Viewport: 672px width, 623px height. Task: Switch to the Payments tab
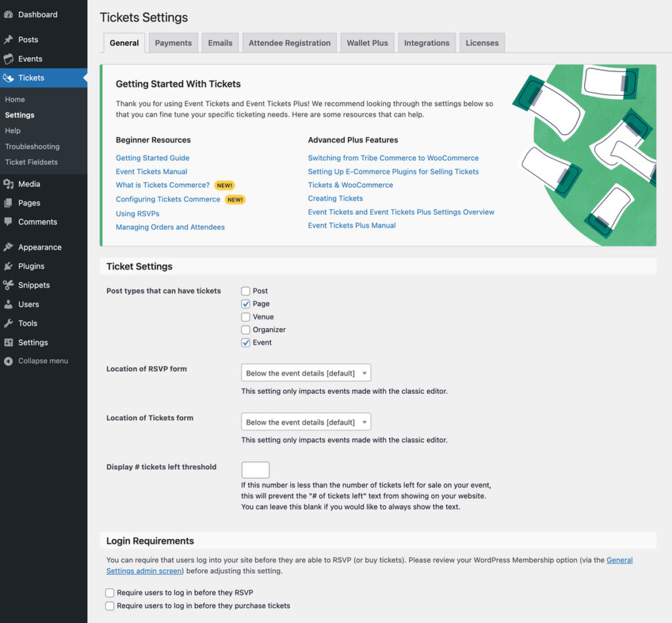click(x=173, y=42)
